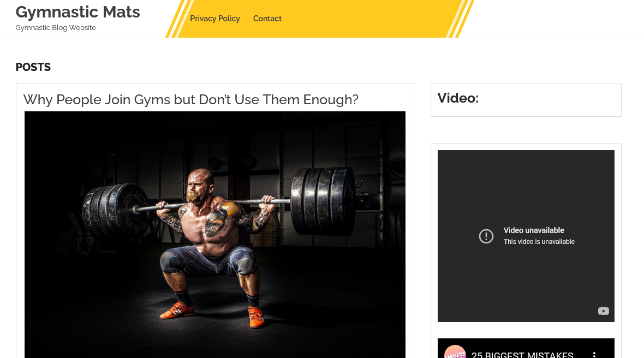Click the Gymnastic Mats site title
644x358 pixels.
pos(77,13)
